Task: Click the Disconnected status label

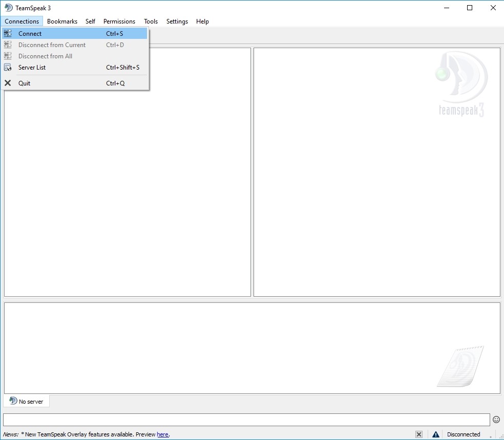Action: (x=463, y=434)
